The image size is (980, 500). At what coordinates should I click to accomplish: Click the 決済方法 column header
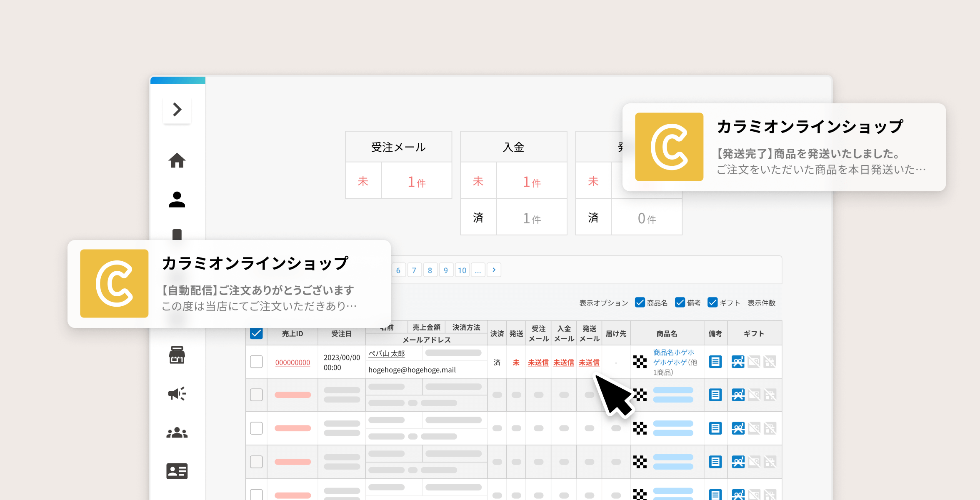pyautogui.click(x=466, y=327)
